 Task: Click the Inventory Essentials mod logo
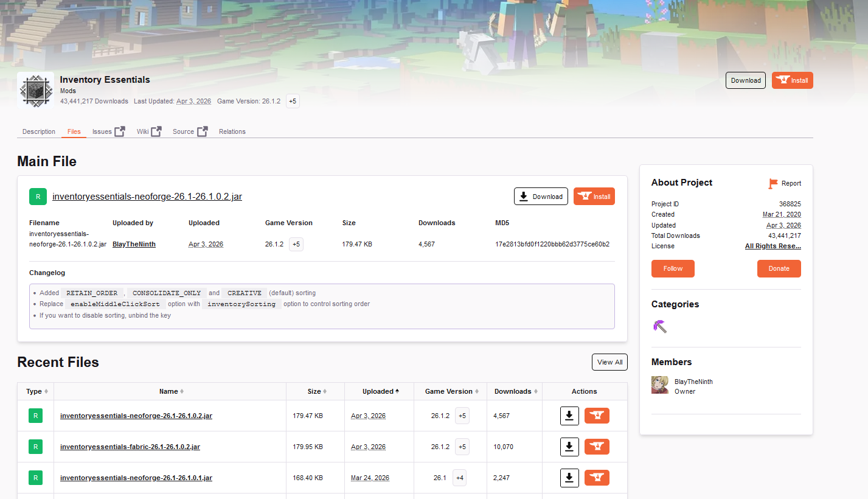pyautogui.click(x=35, y=90)
